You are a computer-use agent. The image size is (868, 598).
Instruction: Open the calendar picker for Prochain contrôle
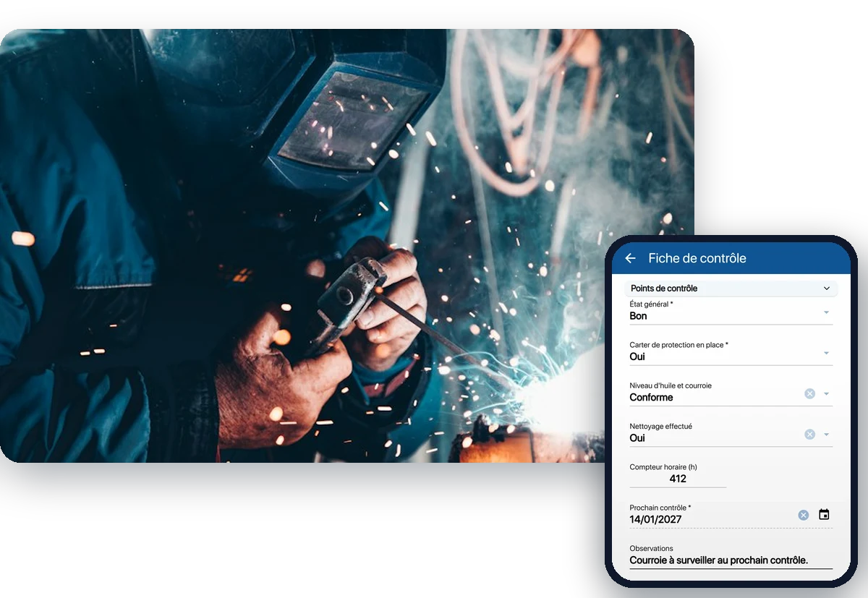(824, 515)
